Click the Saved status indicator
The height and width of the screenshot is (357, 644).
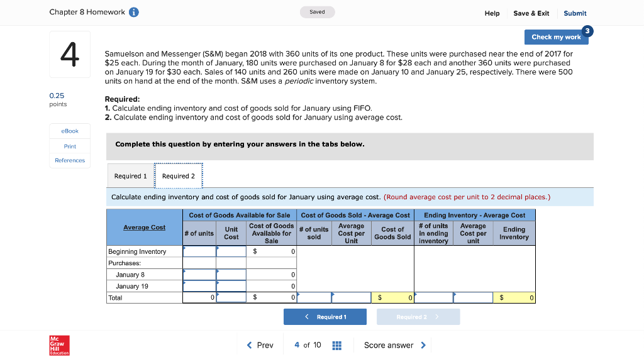(x=317, y=12)
